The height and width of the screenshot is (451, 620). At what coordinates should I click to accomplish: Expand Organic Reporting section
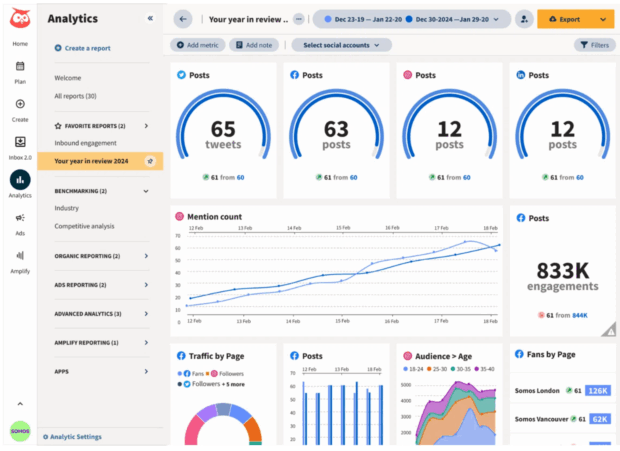pyautogui.click(x=146, y=256)
